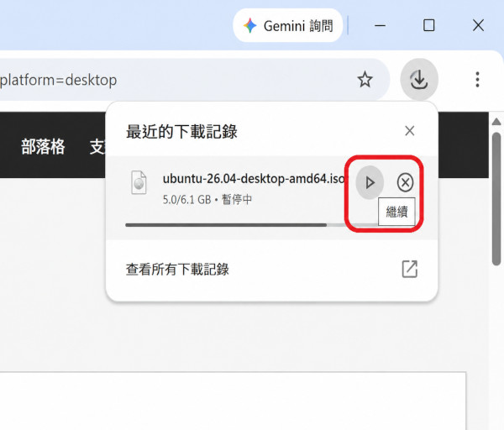Open Chrome's three-dot menu

tap(477, 80)
